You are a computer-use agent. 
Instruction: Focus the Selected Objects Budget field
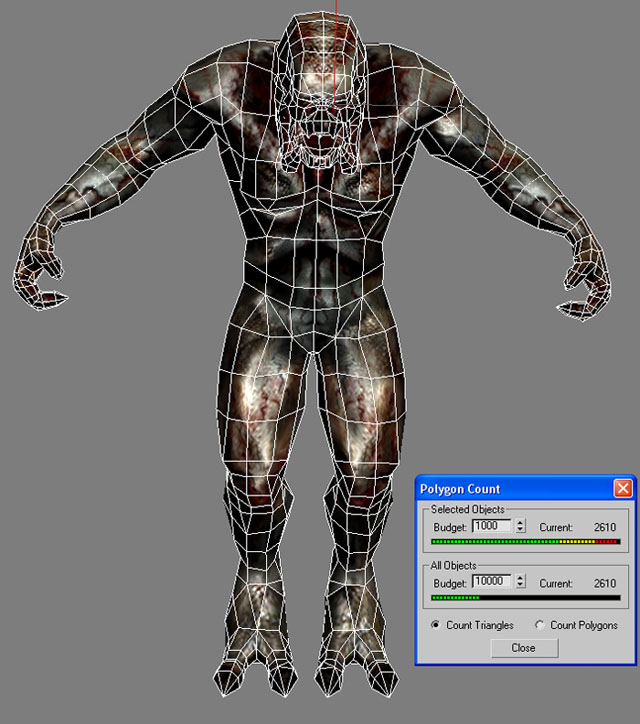pos(492,526)
